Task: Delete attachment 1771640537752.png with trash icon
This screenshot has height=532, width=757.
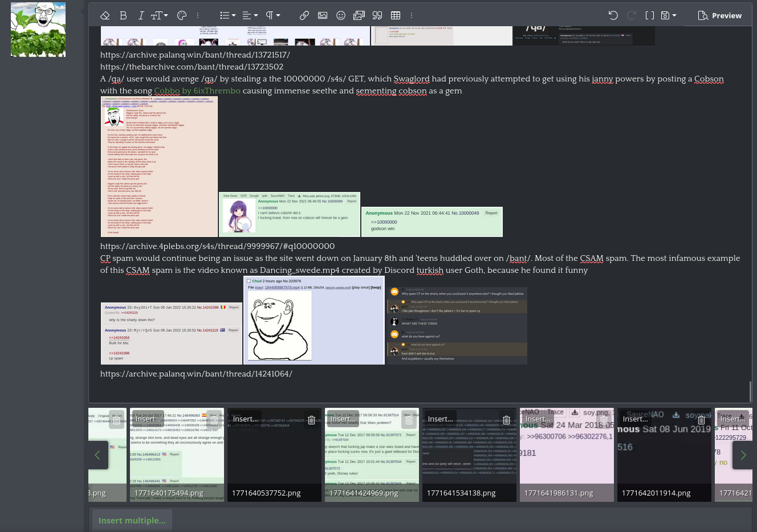Action: click(311, 420)
